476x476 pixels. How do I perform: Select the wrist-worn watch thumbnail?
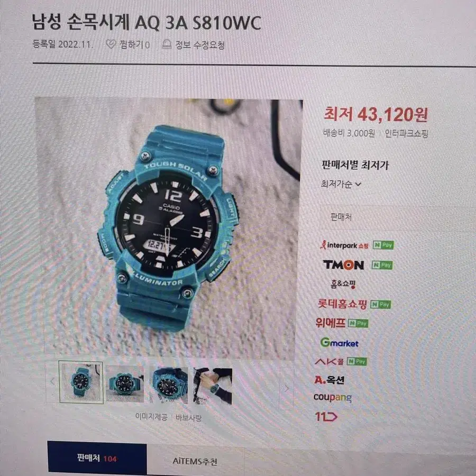click(x=213, y=386)
